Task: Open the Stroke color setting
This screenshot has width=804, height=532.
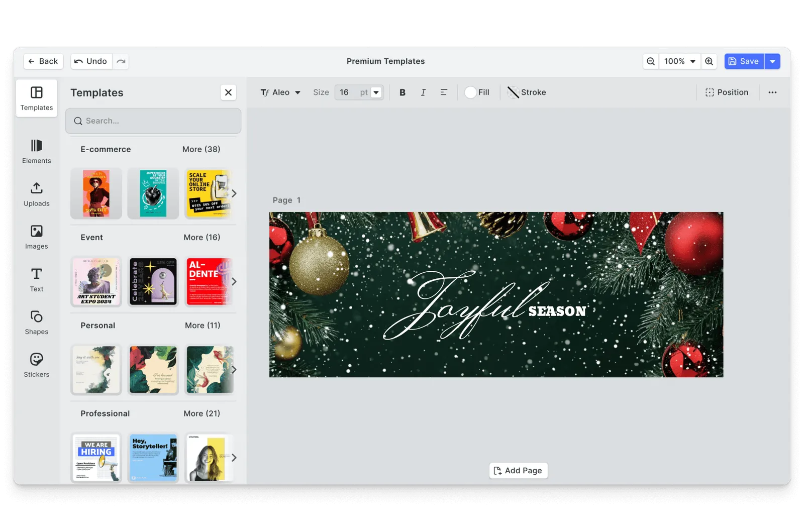Action: 527,92
